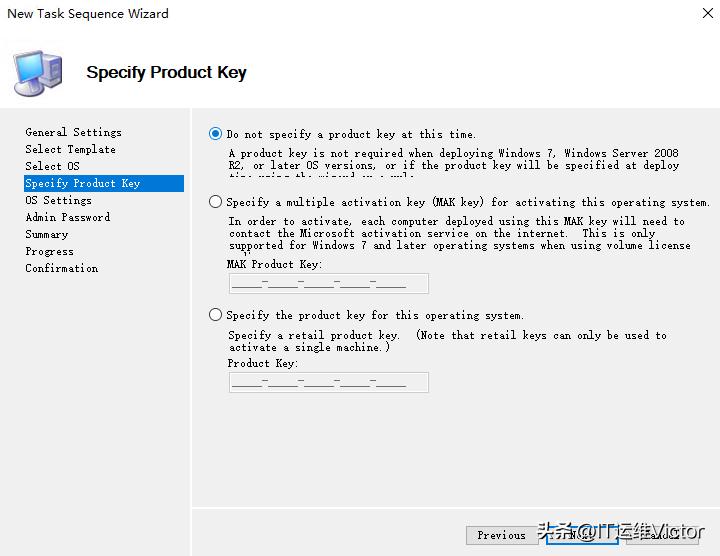Click the Progress step in sidebar
720x556 pixels.
[49, 251]
